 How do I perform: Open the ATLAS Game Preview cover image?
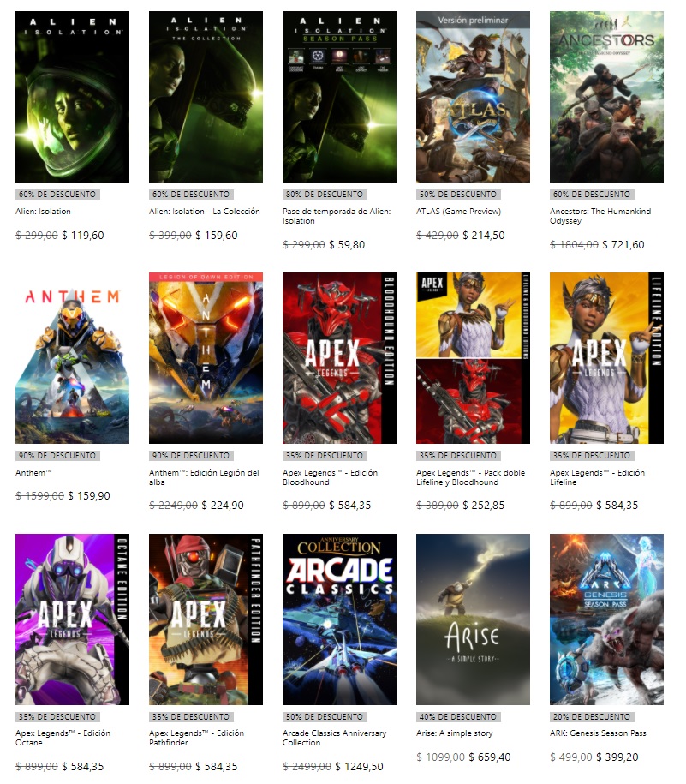(x=473, y=97)
